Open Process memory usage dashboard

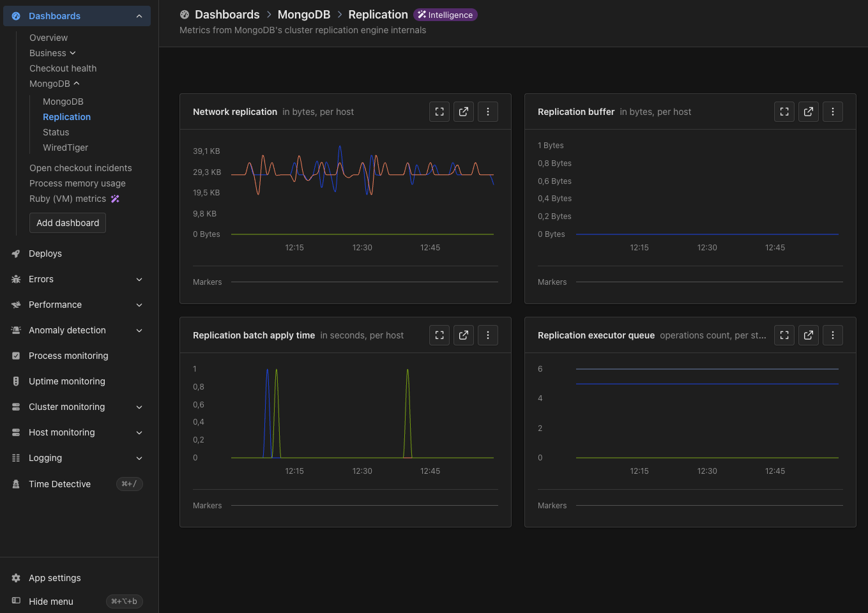[77, 183]
